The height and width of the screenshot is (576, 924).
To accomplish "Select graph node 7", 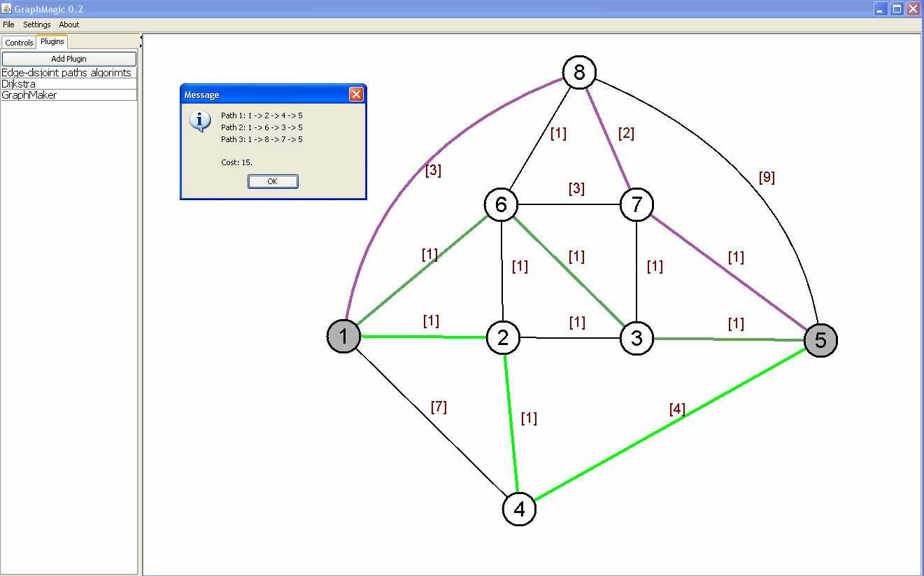I will click(x=637, y=204).
